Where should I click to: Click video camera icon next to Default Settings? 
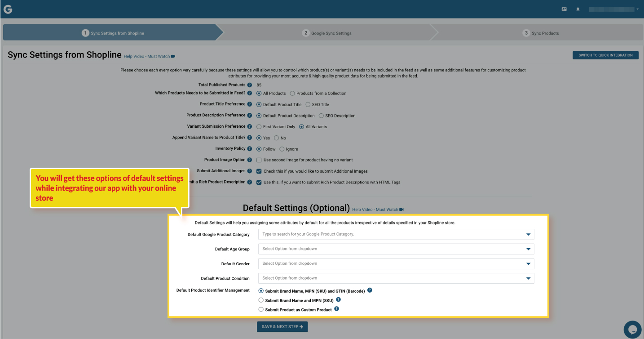click(401, 210)
